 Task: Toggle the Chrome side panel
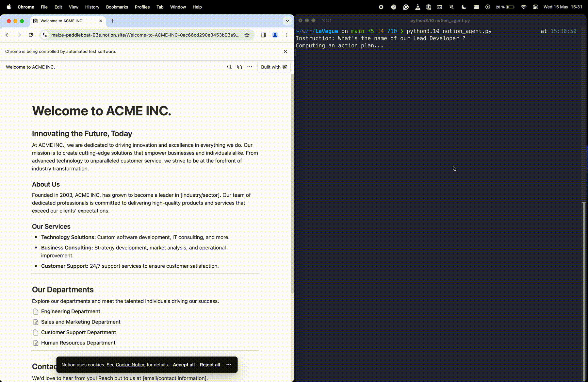coord(263,35)
